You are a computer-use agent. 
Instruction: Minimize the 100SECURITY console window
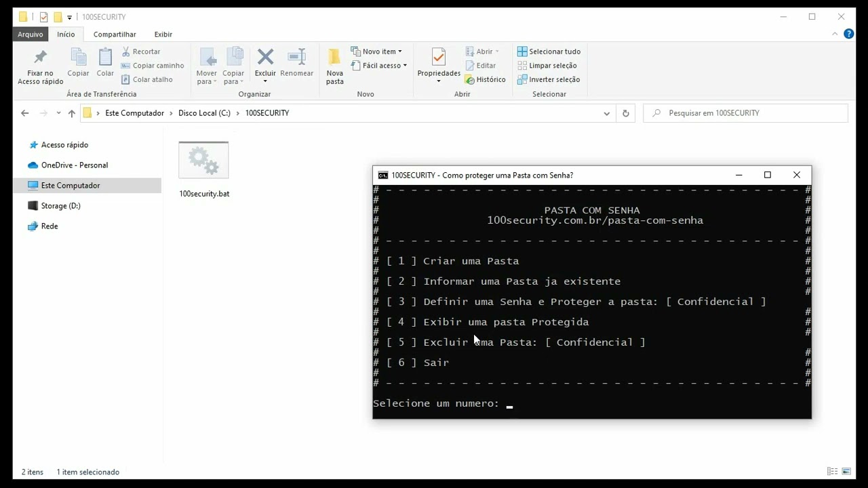tap(738, 175)
